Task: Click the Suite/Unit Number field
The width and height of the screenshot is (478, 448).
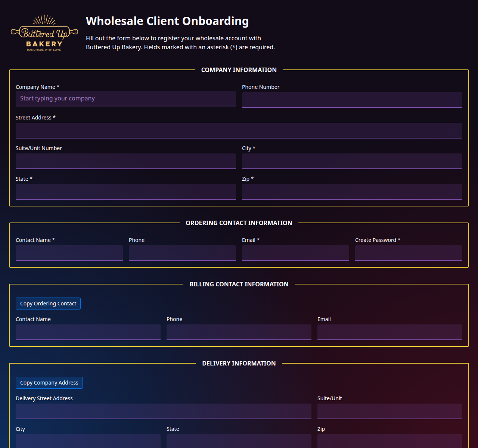Action: click(125, 161)
